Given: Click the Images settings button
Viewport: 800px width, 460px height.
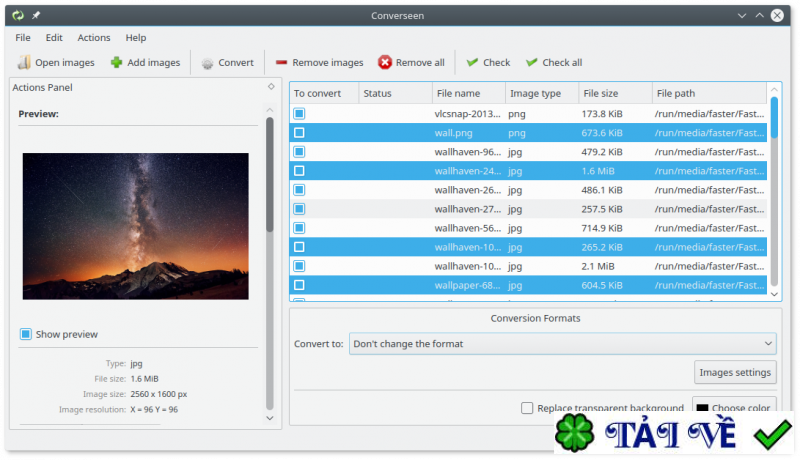Looking at the screenshot, I should (735, 372).
